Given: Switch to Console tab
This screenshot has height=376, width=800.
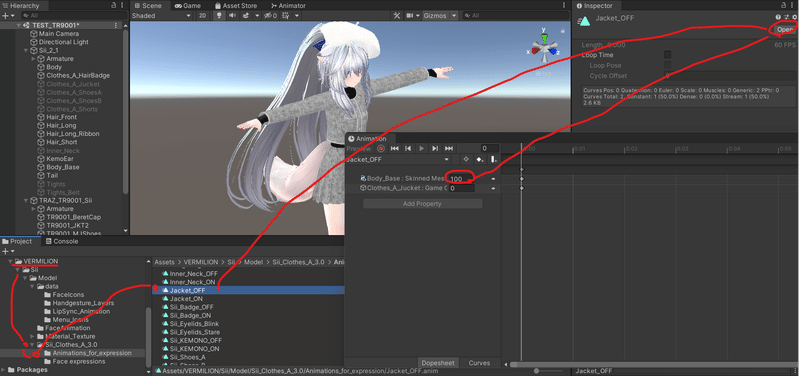Looking at the screenshot, I should (62, 241).
